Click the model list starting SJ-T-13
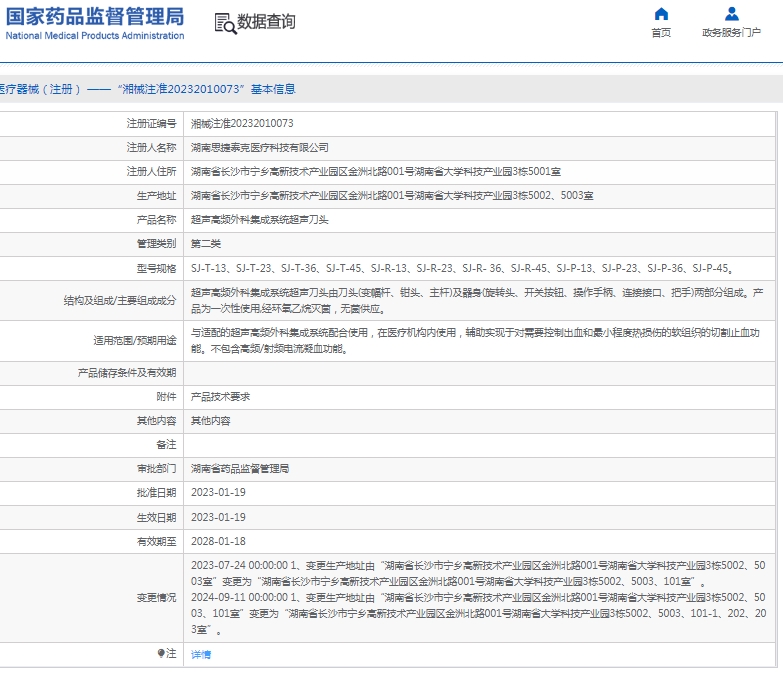The width and height of the screenshot is (783, 674). tap(462, 269)
